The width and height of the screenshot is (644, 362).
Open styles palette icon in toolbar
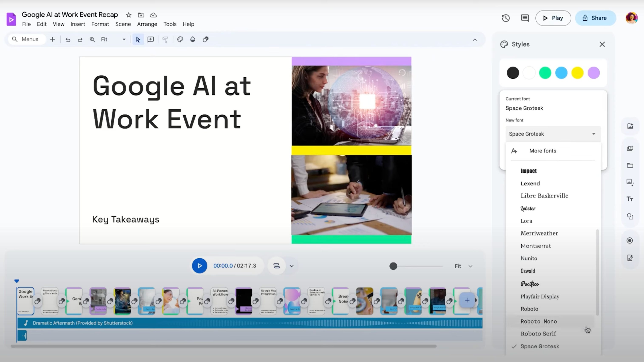pyautogui.click(x=180, y=40)
